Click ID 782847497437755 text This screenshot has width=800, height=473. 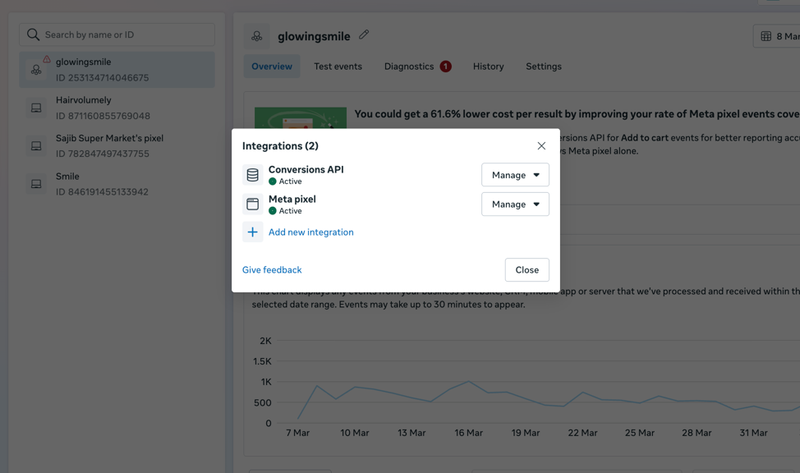click(103, 154)
